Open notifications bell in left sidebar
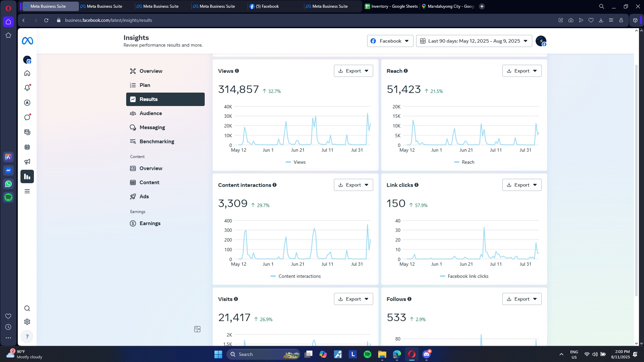This screenshot has width=644, height=362. click(27, 88)
